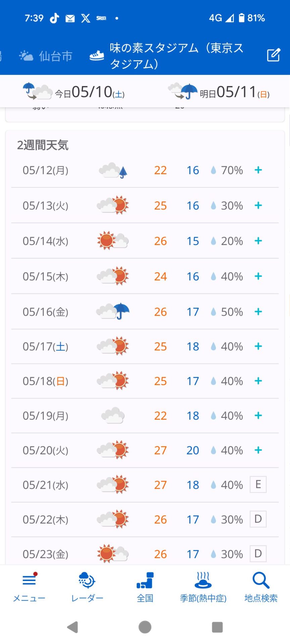Open the nationwide (全国) map tab
The image size is (290, 644).
145,587
